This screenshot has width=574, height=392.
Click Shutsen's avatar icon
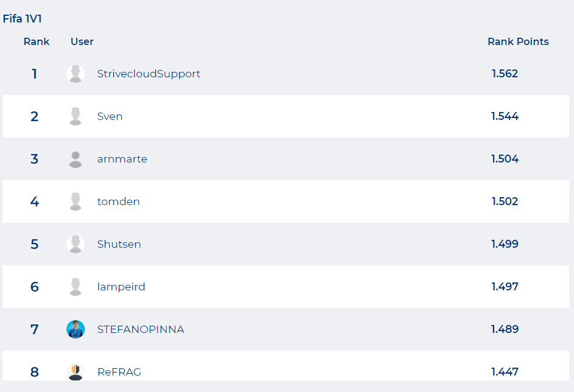(76, 244)
